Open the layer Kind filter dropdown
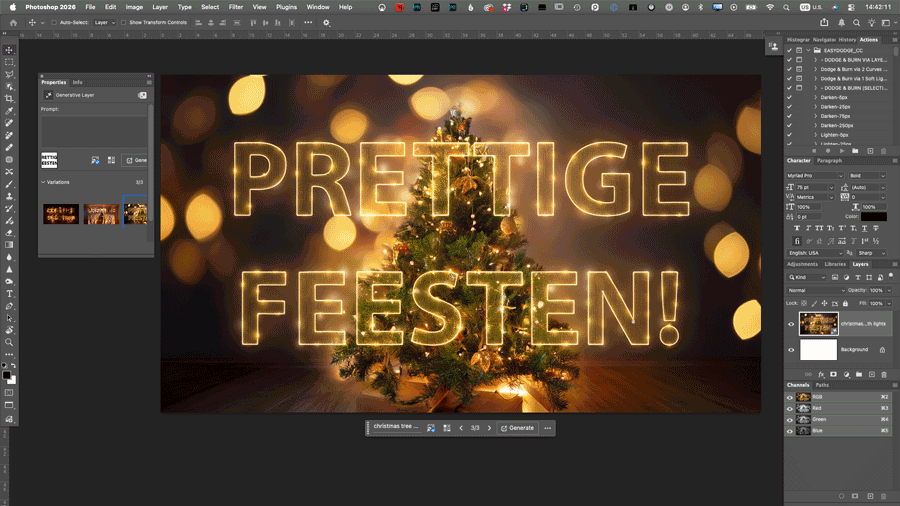 [807, 277]
